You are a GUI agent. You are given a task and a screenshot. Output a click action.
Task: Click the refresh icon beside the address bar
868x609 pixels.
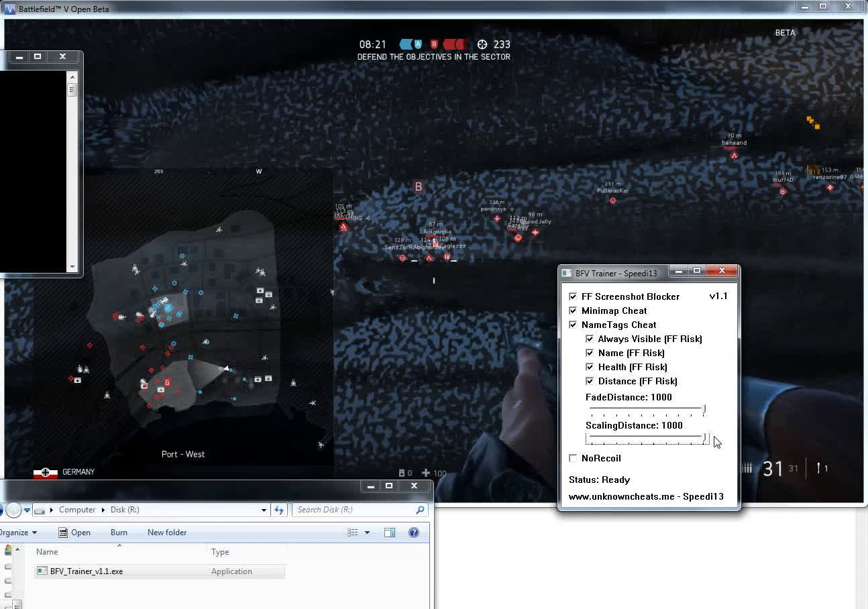280,510
